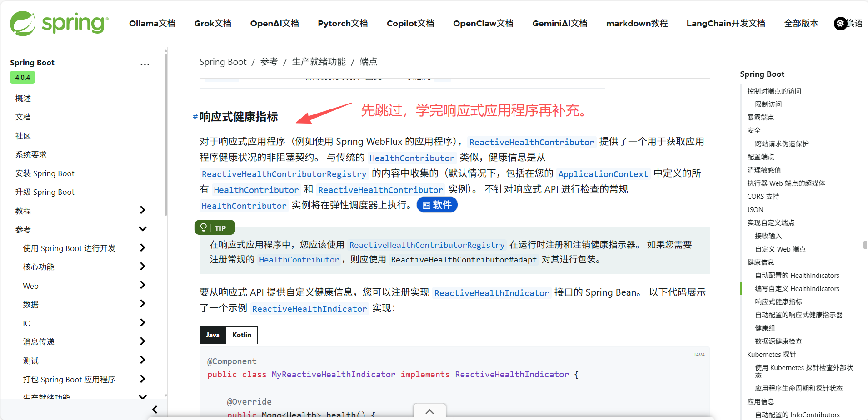Jump to Kubernetes 探针 in page outline
Image resolution: width=868 pixels, height=420 pixels.
[772, 355]
